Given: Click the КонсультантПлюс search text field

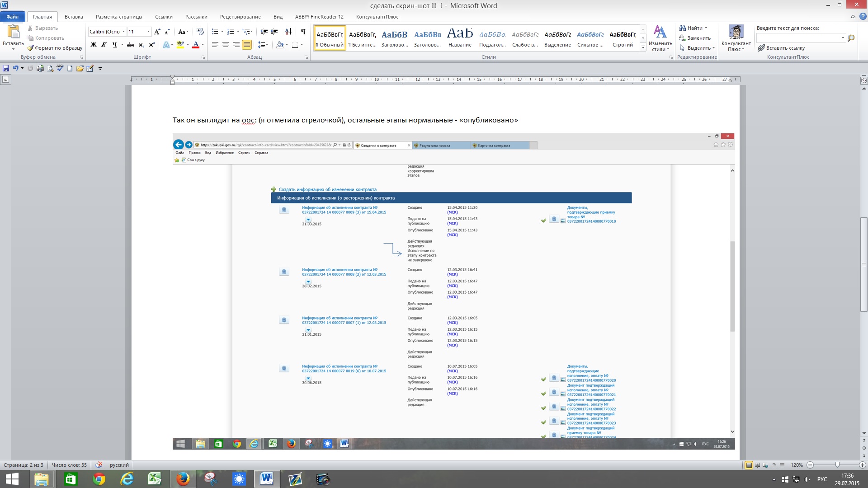Looking at the screenshot, I should [x=798, y=38].
